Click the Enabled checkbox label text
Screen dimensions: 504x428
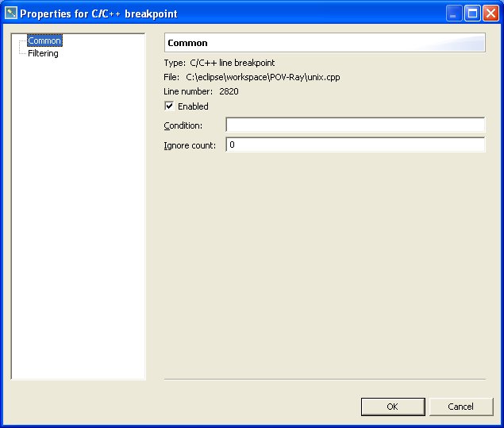(193, 106)
